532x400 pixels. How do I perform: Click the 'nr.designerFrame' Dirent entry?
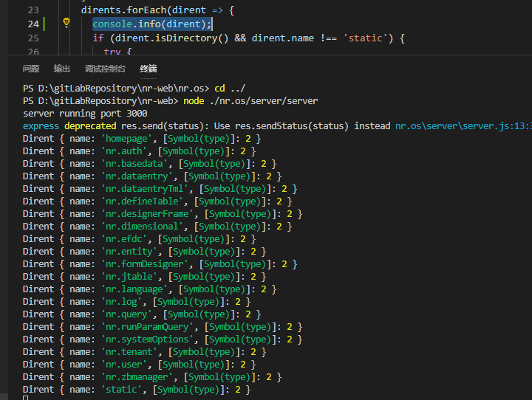[x=163, y=214]
